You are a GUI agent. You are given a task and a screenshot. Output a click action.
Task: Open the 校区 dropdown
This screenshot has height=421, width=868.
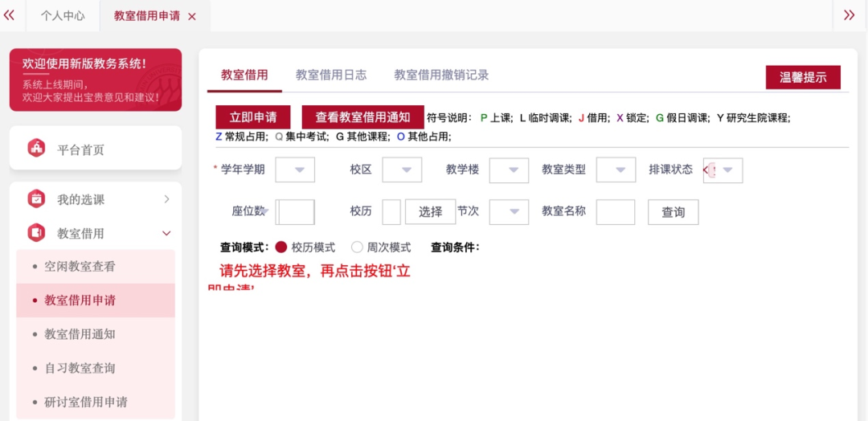[x=402, y=170]
